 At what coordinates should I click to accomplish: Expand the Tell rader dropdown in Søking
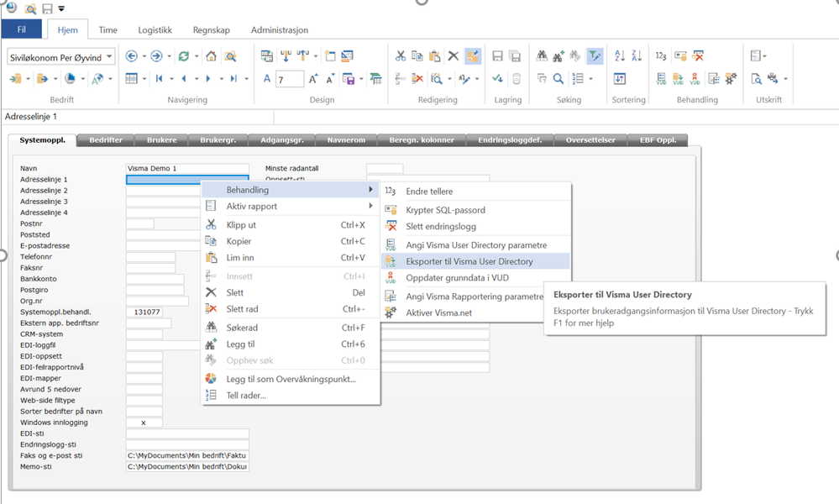pos(591,79)
